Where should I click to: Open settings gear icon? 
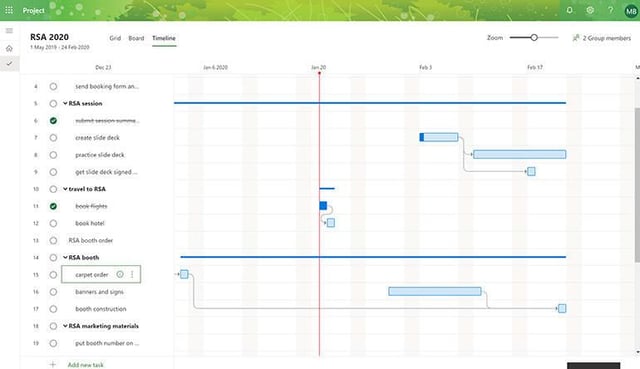[590, 10]
